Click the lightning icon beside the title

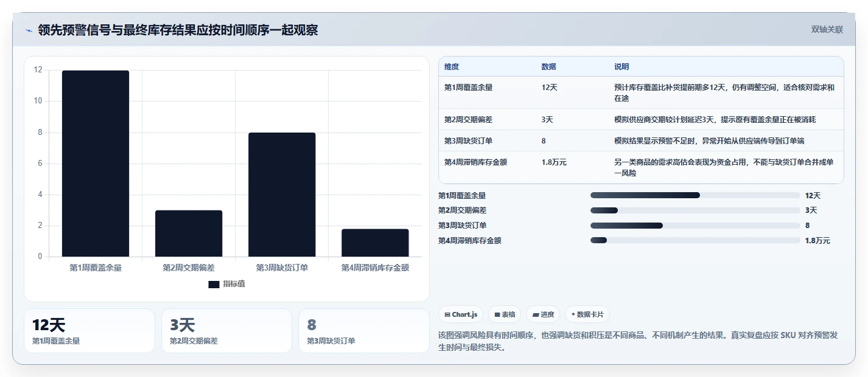tap(29, 30)
